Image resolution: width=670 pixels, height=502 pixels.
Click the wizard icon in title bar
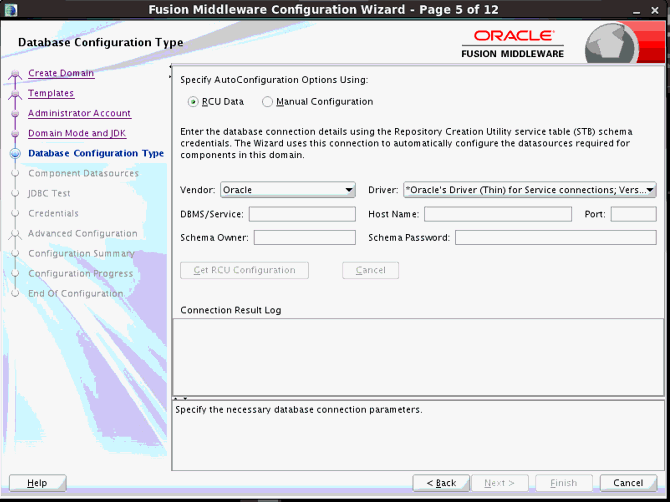coord(9,9)
